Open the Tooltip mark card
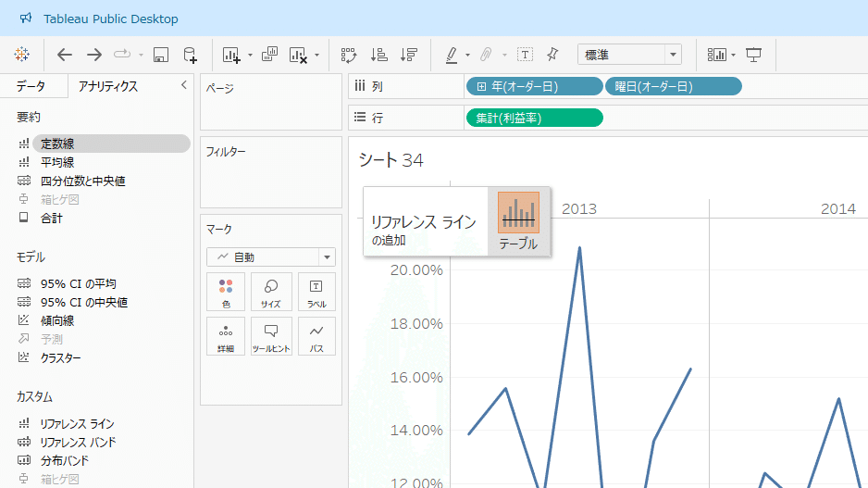The image size is (868, 488). click(271, 337)
